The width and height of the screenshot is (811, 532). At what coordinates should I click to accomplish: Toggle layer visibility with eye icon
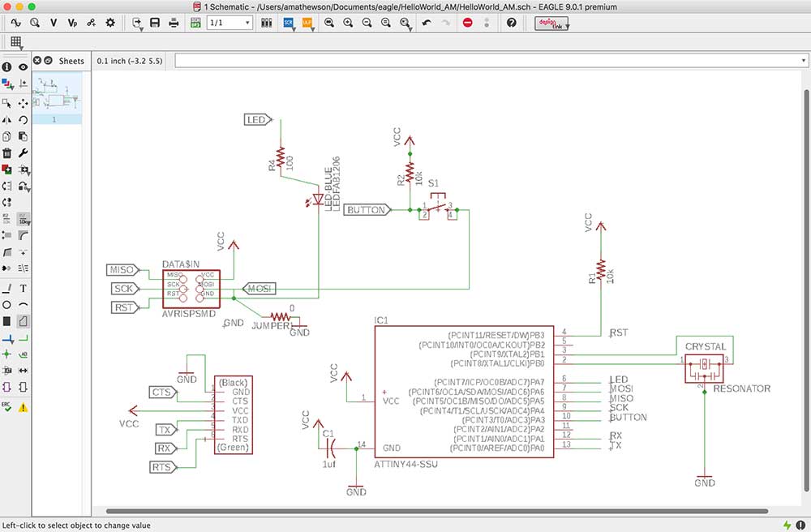coord(24,67)
